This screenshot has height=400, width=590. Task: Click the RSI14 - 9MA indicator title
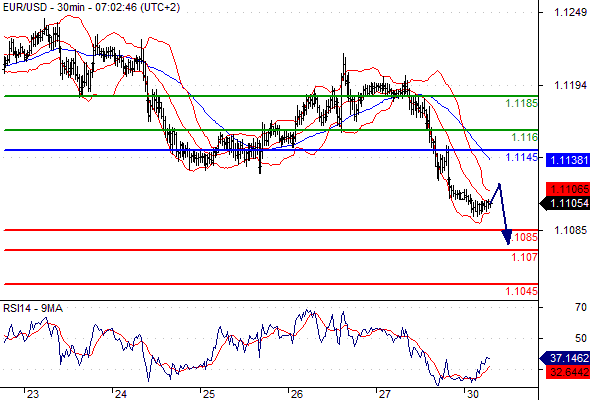[x=33, y=308]
